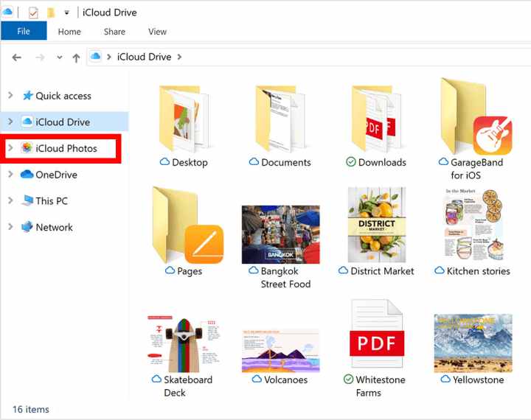The height and width of the screenshot is (420, 531).
Task: Click the Properties checkmark icon in title bar
Action: [33, 13]
